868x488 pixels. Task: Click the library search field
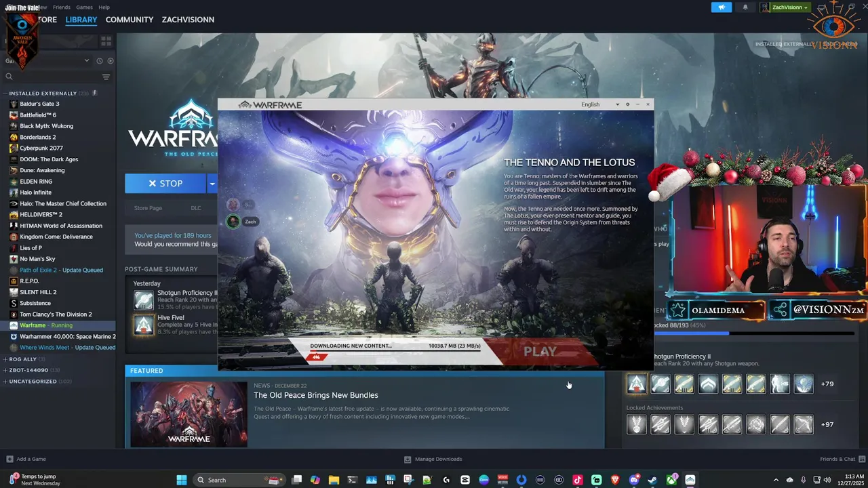click(51, 77)
